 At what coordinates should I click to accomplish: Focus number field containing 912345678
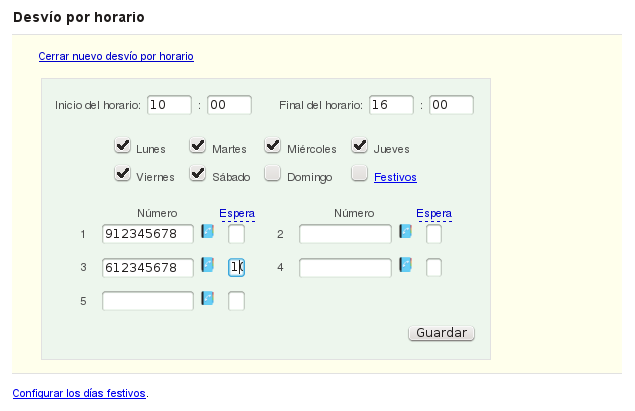pyautogui.click(x=148, y=234)
